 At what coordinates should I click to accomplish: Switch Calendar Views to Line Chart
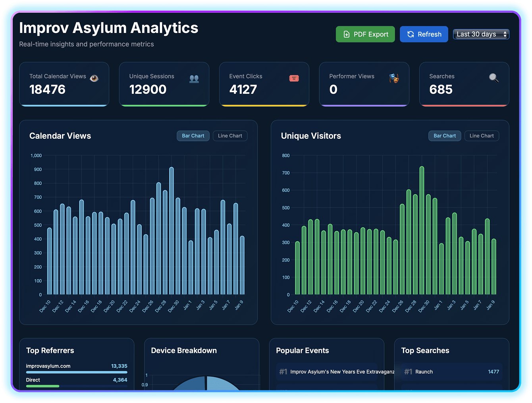point(230,136)
